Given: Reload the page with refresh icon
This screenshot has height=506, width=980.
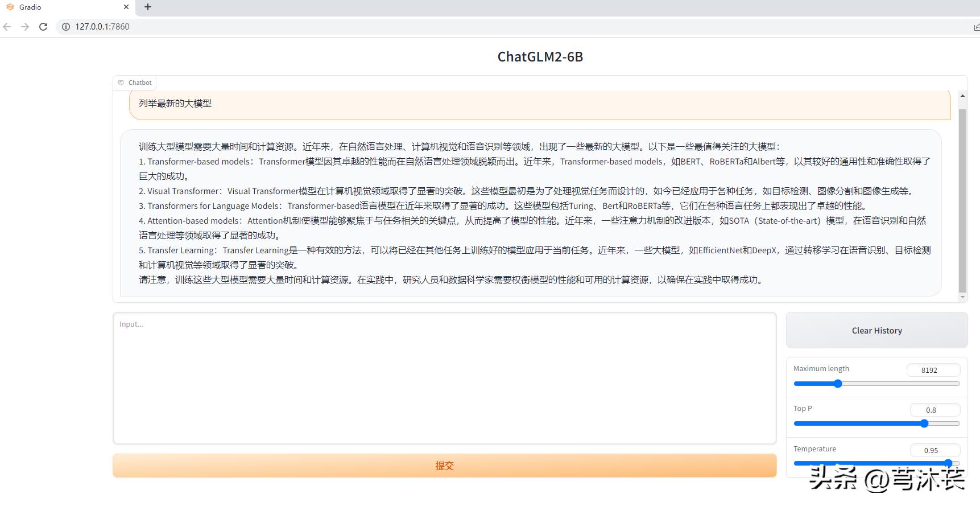Looking at the screenshot, I should point(43,27).
